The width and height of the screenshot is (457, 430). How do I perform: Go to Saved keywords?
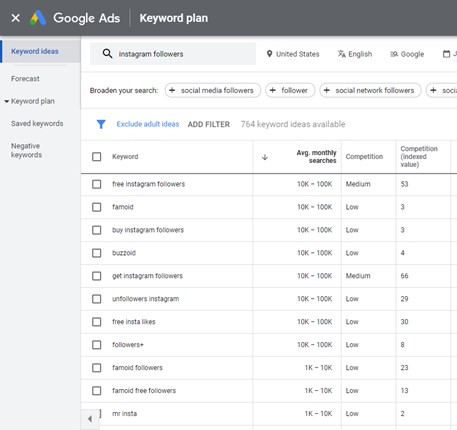pos(37,123)
